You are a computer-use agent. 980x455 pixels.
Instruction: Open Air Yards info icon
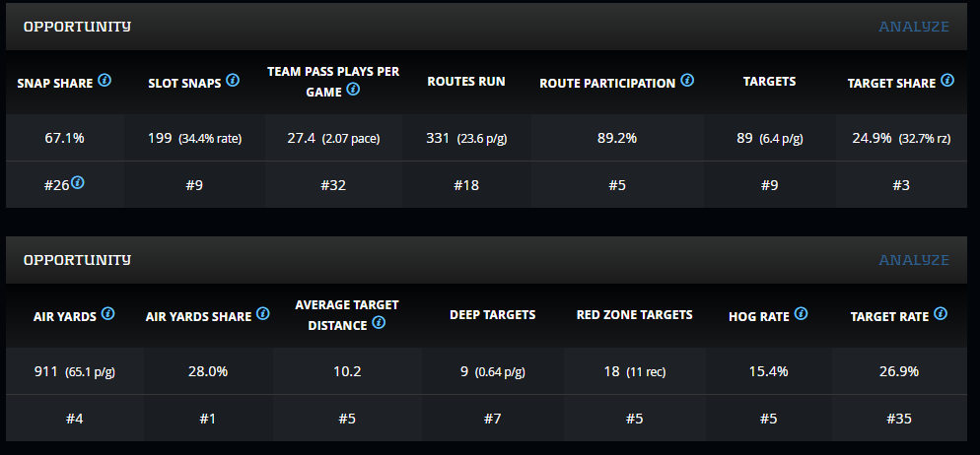coord(108,314)
